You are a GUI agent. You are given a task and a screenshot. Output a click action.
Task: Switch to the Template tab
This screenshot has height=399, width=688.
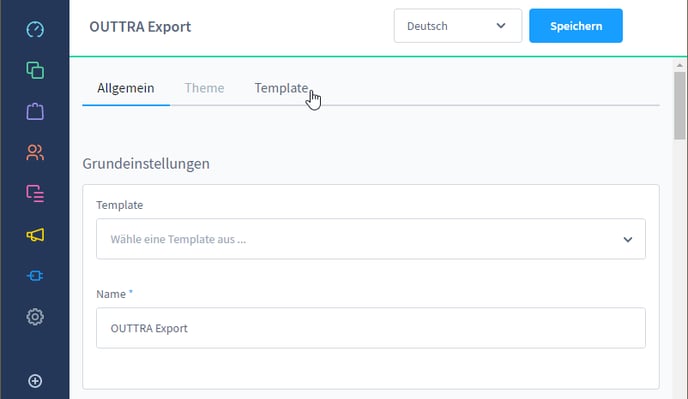click(x=281, y=88)
